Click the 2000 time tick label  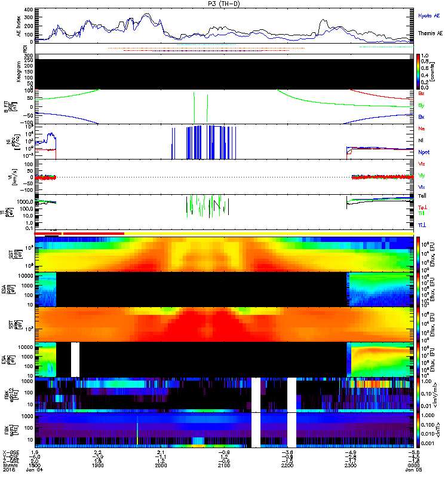pyautogui.click(x=161, y=465)
